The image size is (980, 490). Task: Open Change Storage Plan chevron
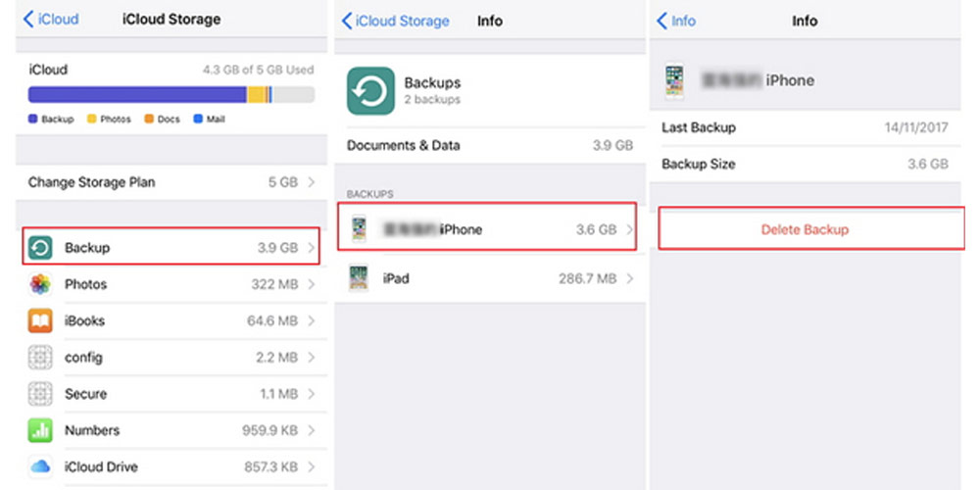tap(312, 182)
